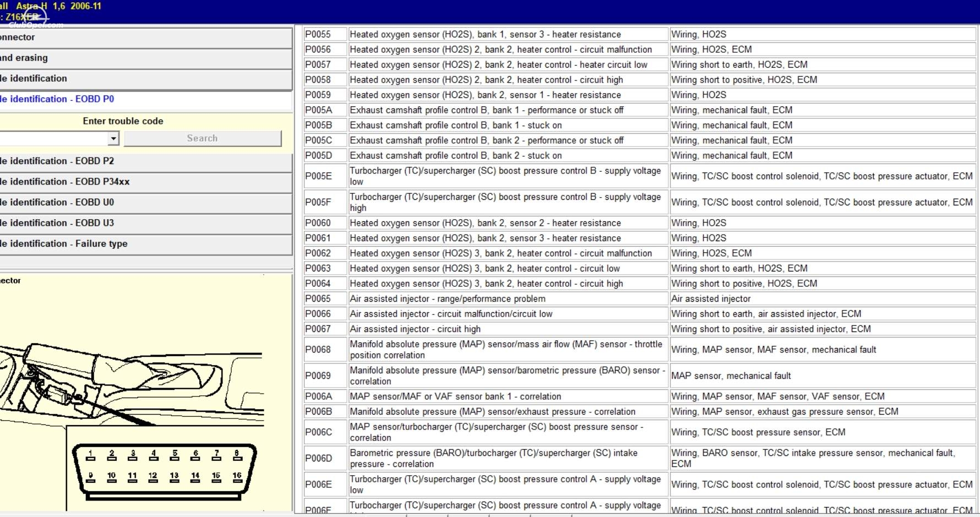Click the 'and erasing' menu button
Image resolution: width=980 pixels, height=517 pixels.
146,58
